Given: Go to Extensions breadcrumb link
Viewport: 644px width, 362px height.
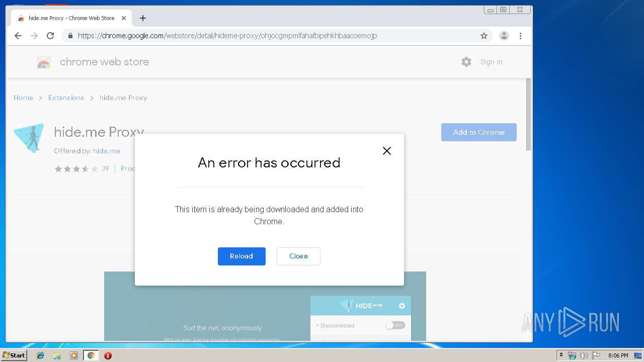Looking at the screenshot, I should click(66, 98).
